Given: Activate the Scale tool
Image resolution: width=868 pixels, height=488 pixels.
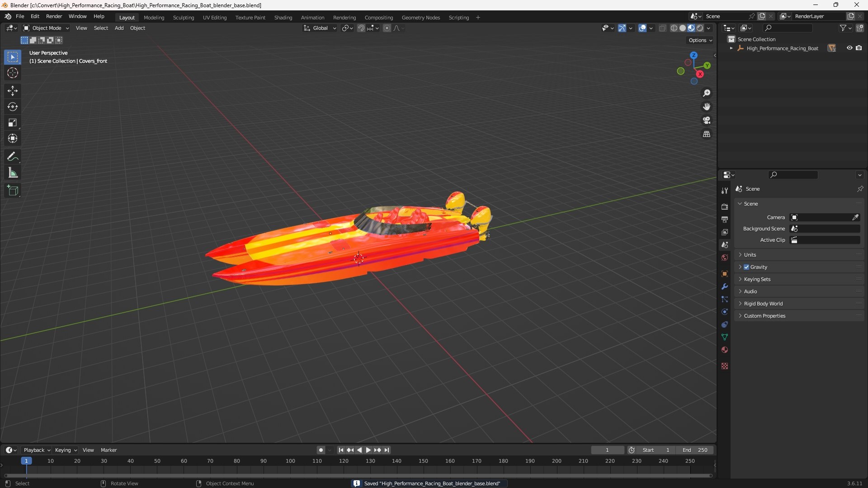Looking at the screenshot, I should (x=13, y=122).
